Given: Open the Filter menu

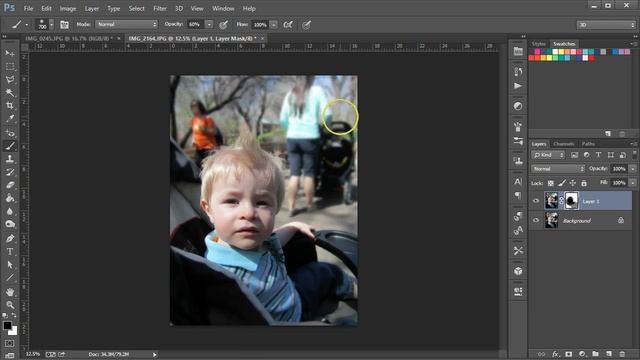Looking at the screenshot, I should coord(160,8).
